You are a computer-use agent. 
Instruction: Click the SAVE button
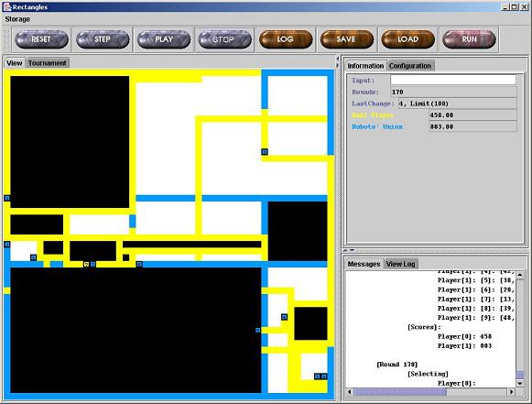[x=347, y=39]
